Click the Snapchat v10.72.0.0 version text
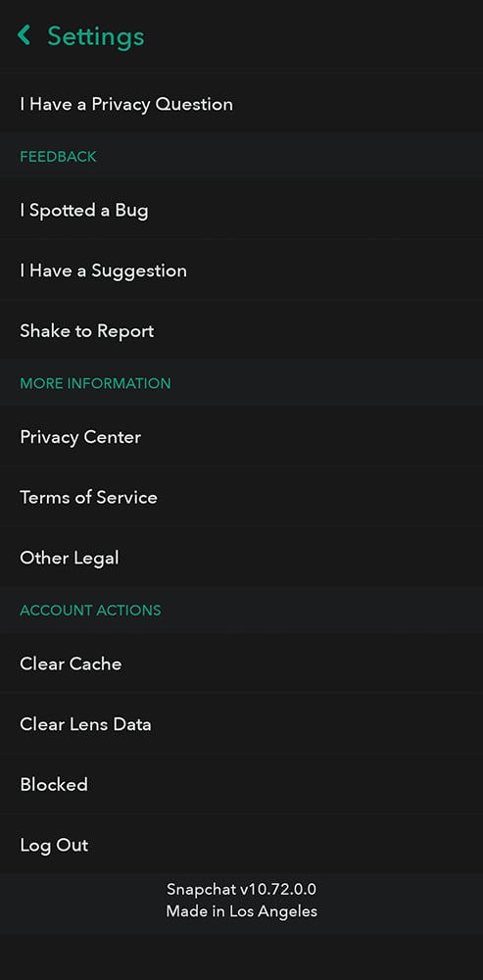This screenshot has width=483, height=980. click(241, 889)
